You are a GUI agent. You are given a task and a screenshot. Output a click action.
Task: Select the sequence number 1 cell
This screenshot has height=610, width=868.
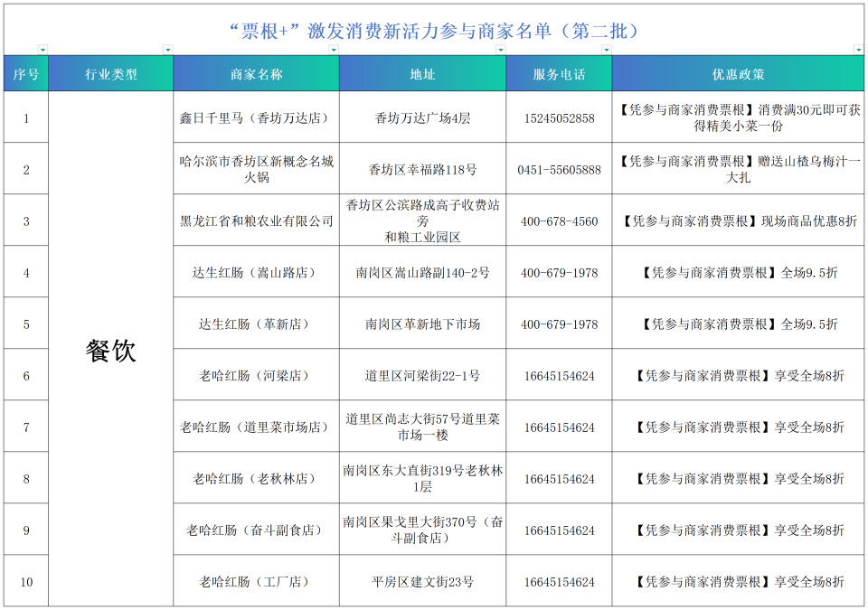pyautogui.click(x=26, y=117)
